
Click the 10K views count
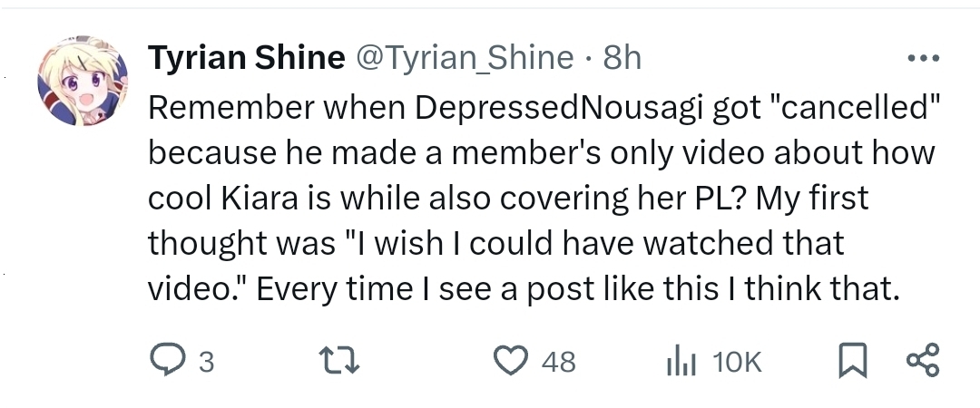tap(738, 363)
